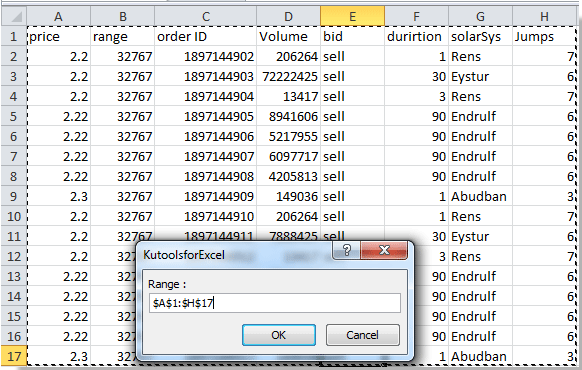
Task: Click the Range input field
Action: coord(275,303)
